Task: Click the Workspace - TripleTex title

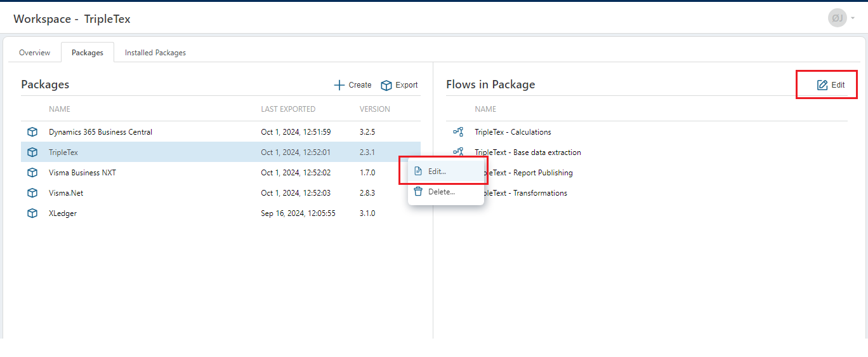Action: coord(72,18)
